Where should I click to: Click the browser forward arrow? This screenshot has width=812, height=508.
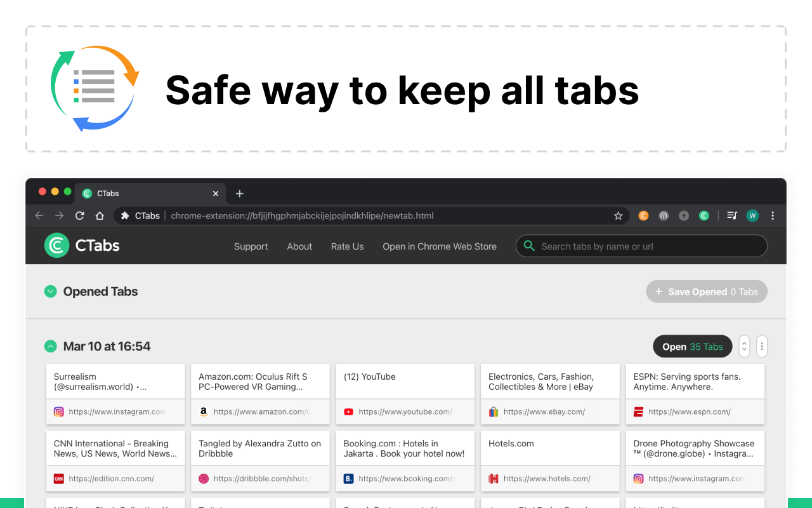point(60,216)
